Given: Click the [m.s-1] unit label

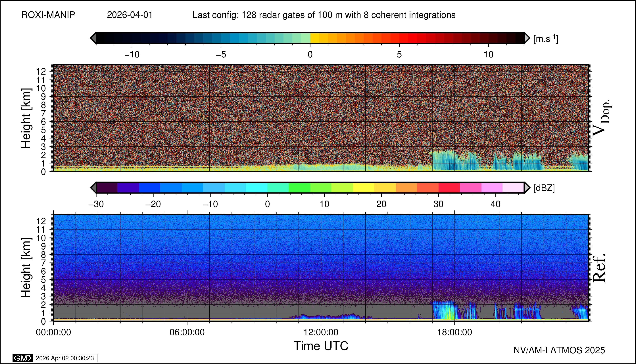Looking at the screenshot, I should coord(546,39).
